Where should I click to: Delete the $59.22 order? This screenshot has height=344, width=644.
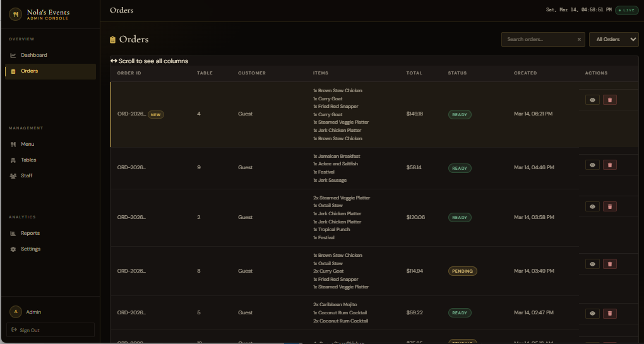[x=609, y=313]
